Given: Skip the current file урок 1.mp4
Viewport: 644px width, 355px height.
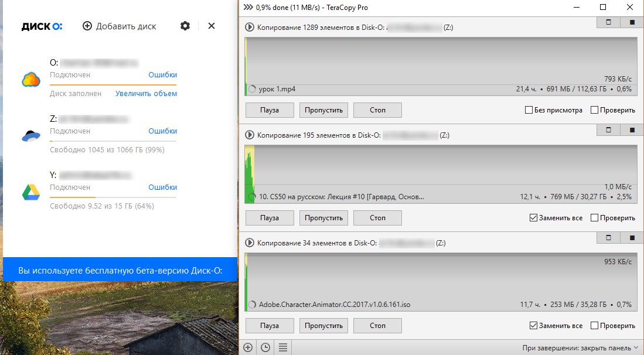Looking at the screenshot, I should (323, 110).
